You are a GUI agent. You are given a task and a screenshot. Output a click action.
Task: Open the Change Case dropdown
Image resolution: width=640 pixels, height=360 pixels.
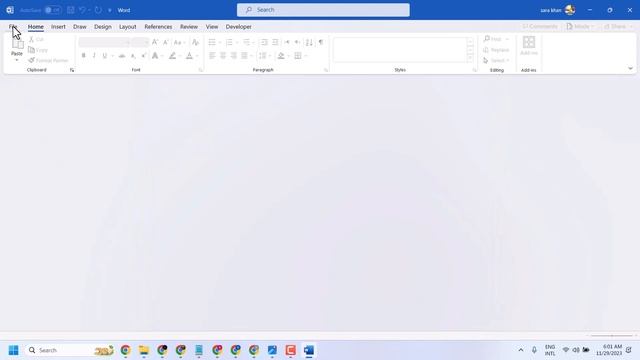click(179, 42)
